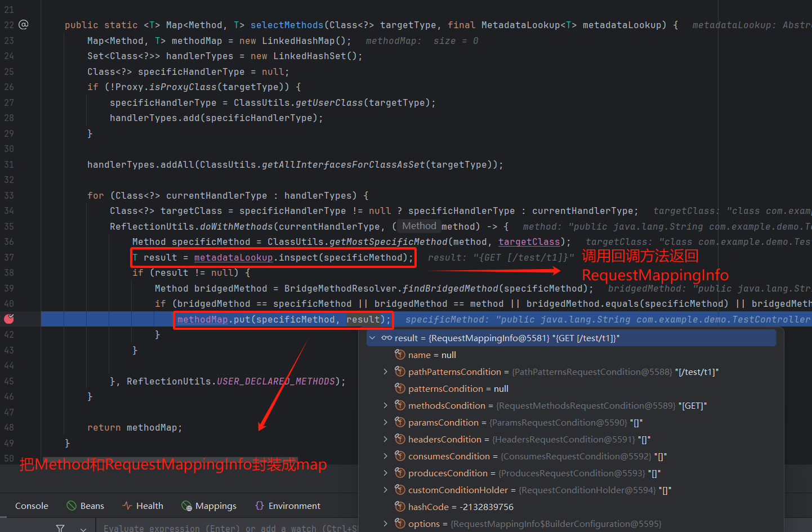The image size is (812, 532).
Task: Expand the options BuilderConfiguration node
Action: click(x=385, y=524)
